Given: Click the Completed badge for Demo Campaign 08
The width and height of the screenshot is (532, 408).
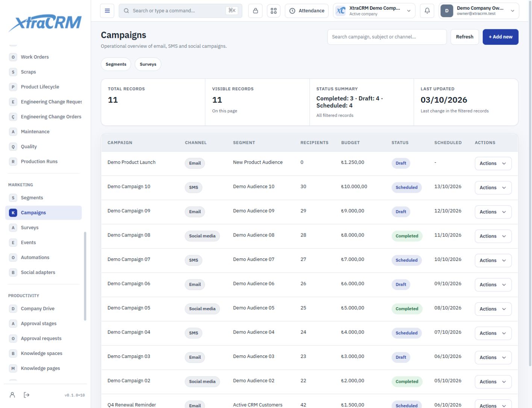Looking at the screenshot, I should tap(407, 236).
